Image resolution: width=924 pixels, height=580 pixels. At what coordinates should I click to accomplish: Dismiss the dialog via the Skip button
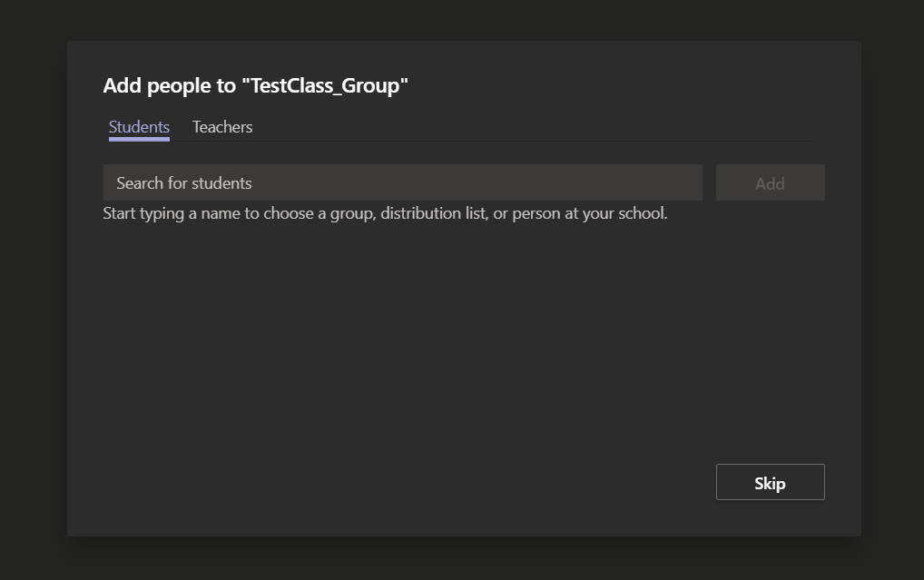click(770, 482)
